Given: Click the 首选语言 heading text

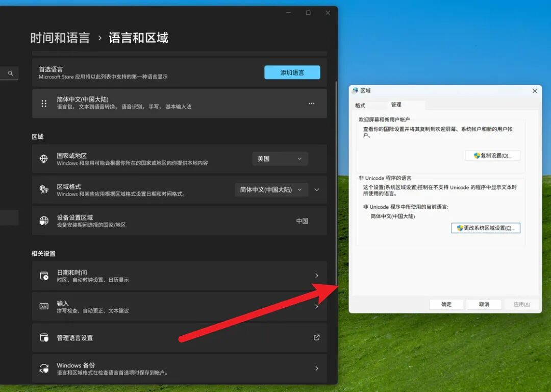Looking at the screenshot, I should 51,69.
